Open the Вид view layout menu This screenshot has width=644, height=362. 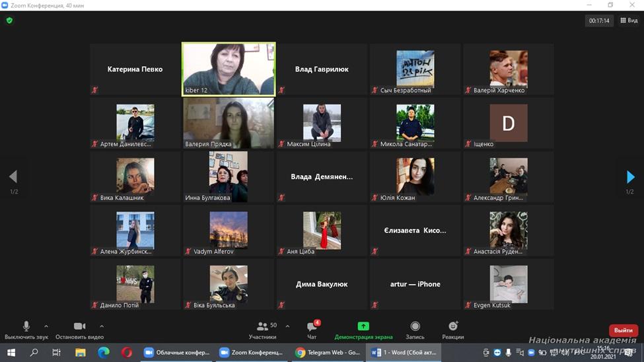click(629, 20)
